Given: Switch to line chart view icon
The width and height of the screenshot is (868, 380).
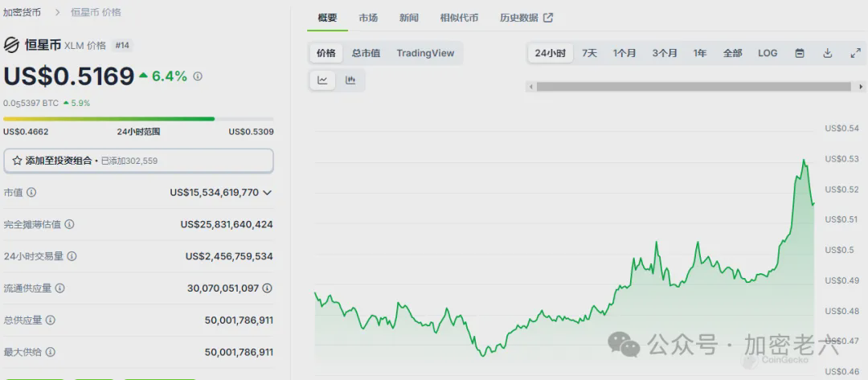Looking at the screenshot, I should 323,80.
